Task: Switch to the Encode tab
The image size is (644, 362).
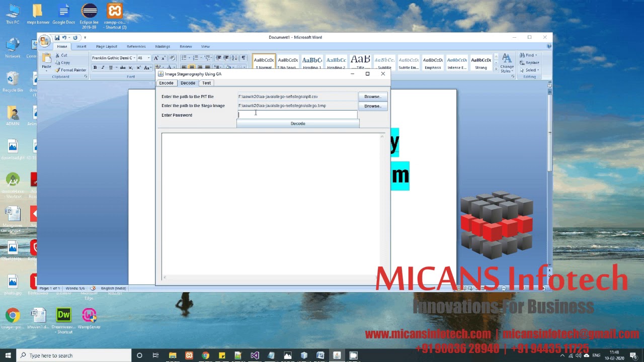Action: (x=166, y=83)
